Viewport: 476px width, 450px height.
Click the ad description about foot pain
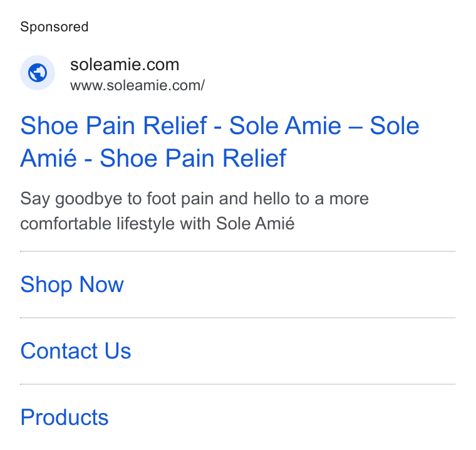click(194, 211)
